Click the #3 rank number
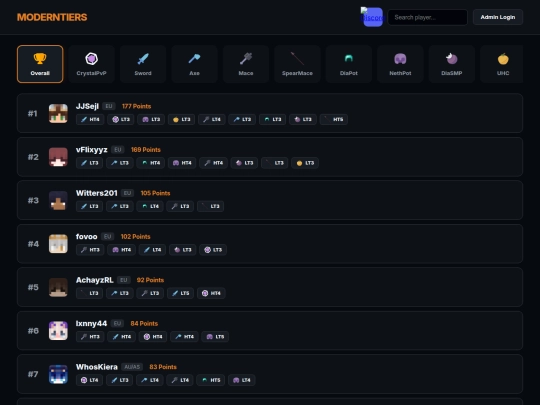This screenshot has width=540, height=405. tap(33, 200)
